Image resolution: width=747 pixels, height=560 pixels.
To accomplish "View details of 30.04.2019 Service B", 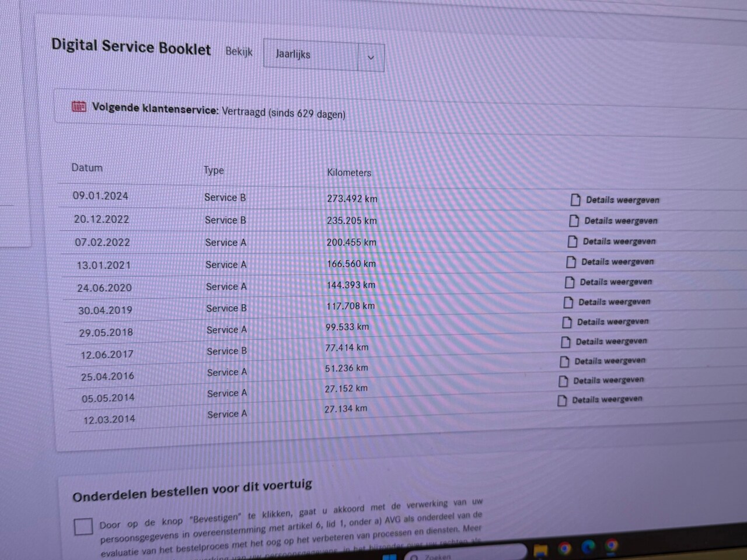I will (615, 302).
